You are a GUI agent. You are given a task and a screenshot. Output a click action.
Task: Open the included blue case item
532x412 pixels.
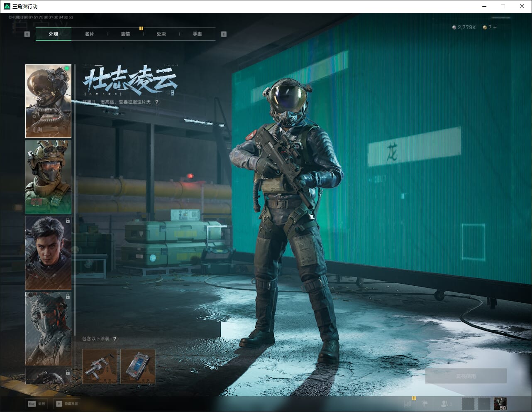(138, 366)
